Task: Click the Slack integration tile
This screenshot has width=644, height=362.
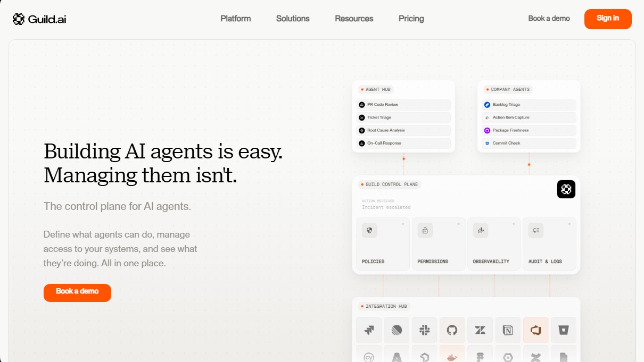Action: tap(425, 330)
